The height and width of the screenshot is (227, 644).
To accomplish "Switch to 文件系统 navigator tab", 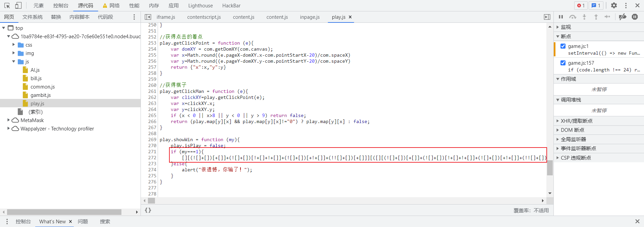I will coord(33,17).
